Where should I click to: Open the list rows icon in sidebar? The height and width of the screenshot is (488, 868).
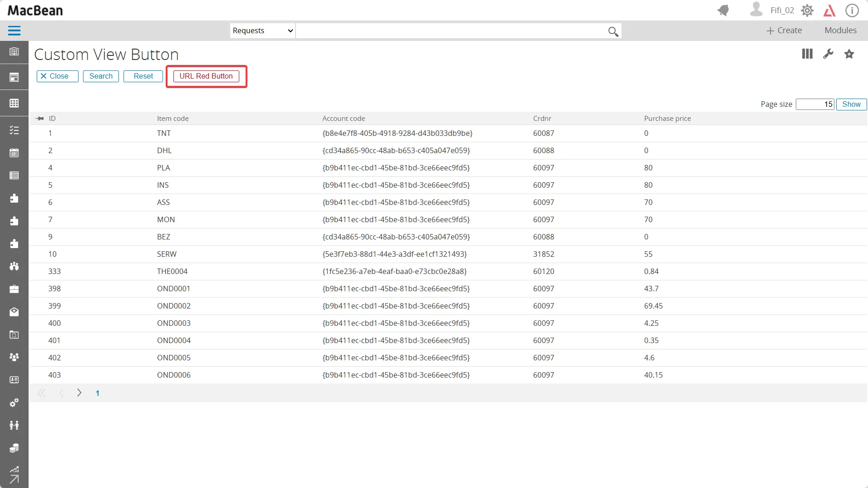[x=14, y=175]
